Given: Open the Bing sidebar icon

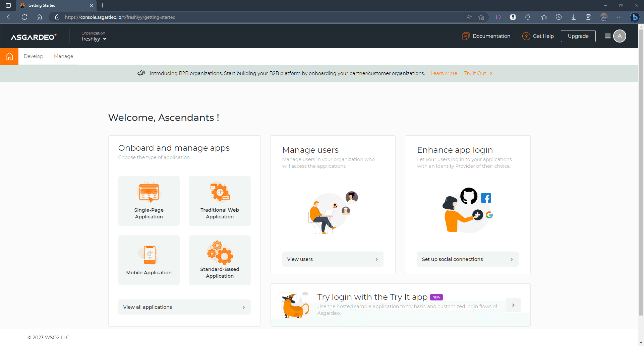Looking at the screenshot, I should pos(635,17).
